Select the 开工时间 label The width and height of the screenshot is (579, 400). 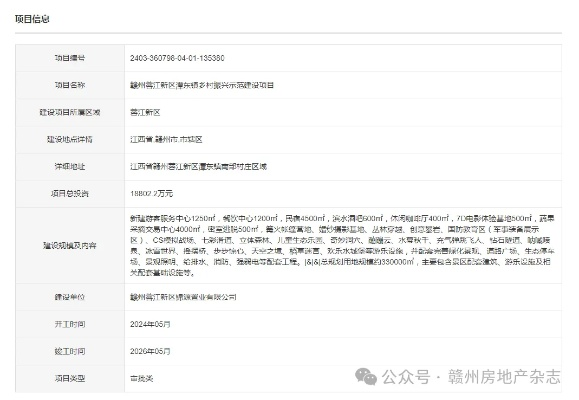click(x=70, y=324)
